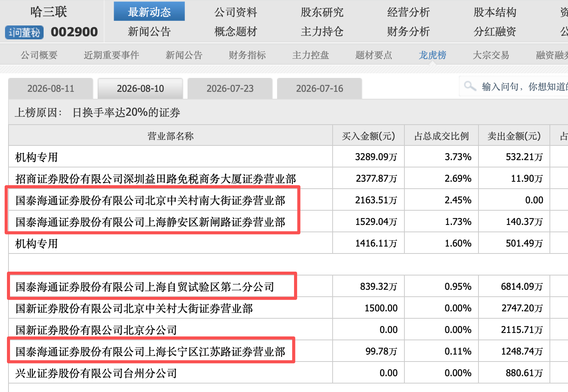Open the 主力持仓 menu item
The image size is (568, 392).
pyautogui.click(x=322, y=31)
